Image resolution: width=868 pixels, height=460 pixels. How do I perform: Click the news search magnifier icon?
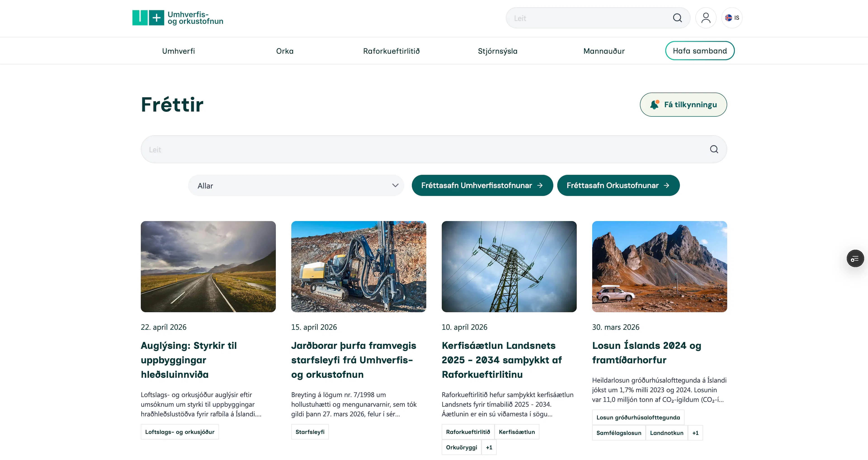[x=714, y=149]
